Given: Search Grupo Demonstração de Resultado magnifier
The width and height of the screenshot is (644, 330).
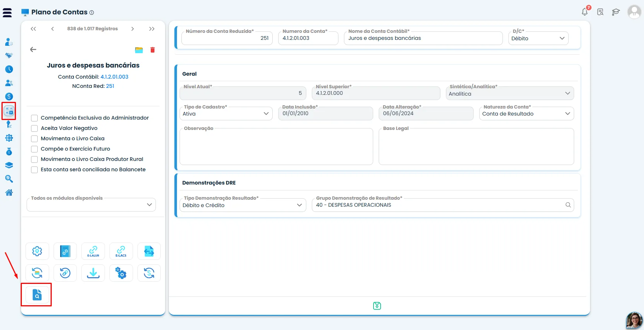Looking at the screenshot, I should (x=568, y=205).
